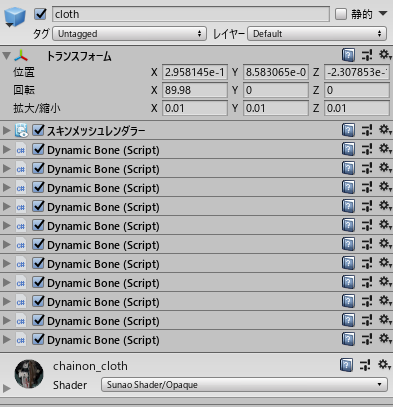Click scale Z field 0.01
The image size is (393, 407).
click(357, 108)
